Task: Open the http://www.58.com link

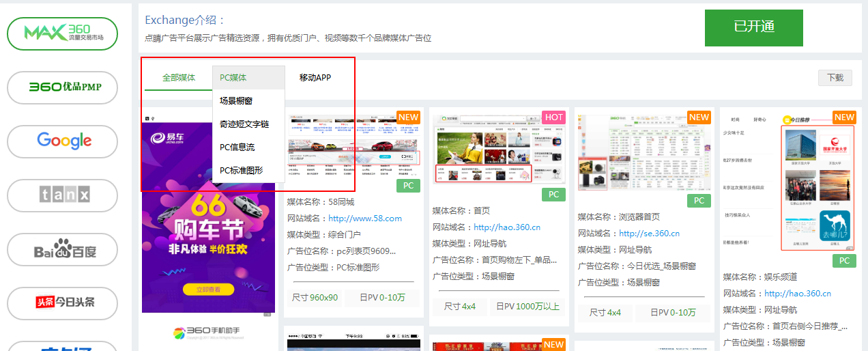Action: [x=365, y=219]
